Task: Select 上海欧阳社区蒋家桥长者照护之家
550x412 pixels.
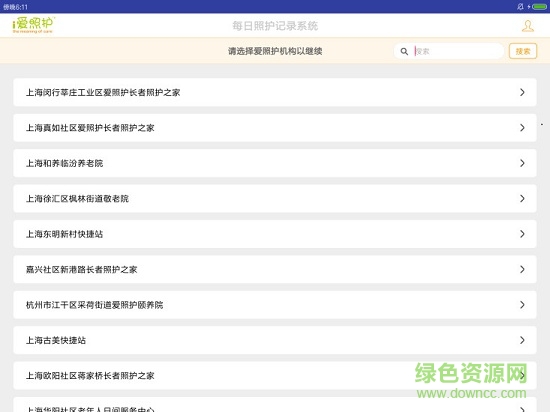Action: [x=275, y=376]
